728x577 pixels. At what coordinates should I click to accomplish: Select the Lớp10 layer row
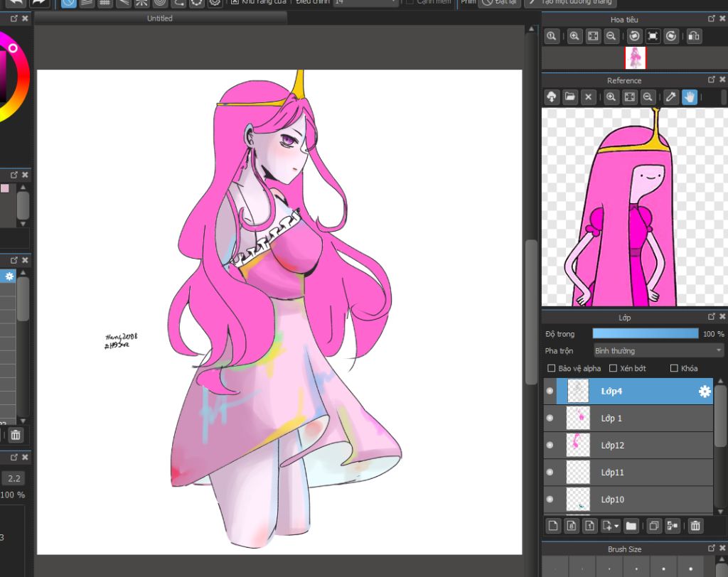click(628, 500)
